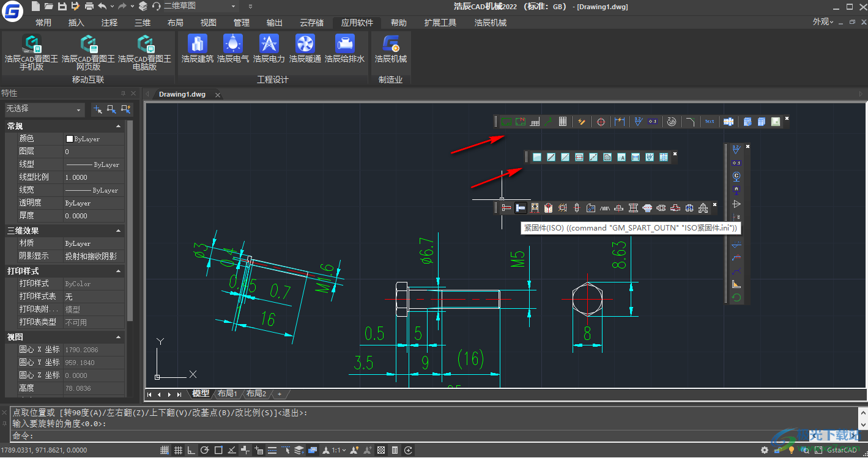This screenshot has height=458, width=868.
Task: Open the layer manager stack icon
Action: (x=143, y=6)
